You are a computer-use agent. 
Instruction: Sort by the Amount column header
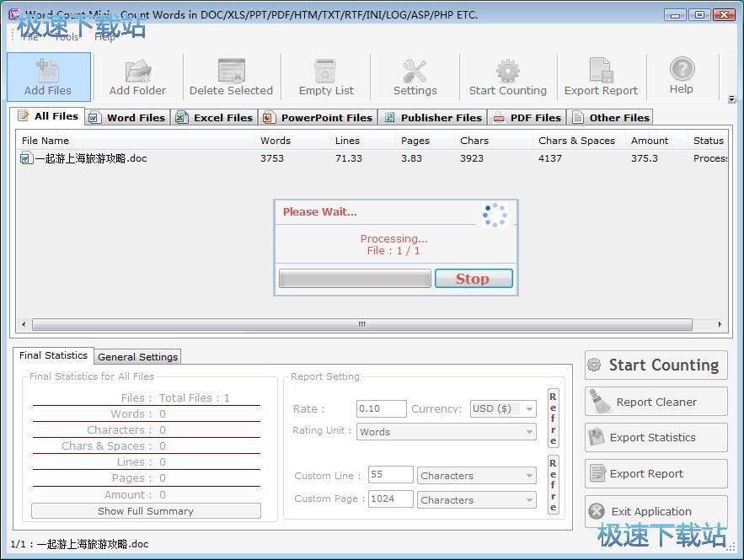tap(656, 141)
